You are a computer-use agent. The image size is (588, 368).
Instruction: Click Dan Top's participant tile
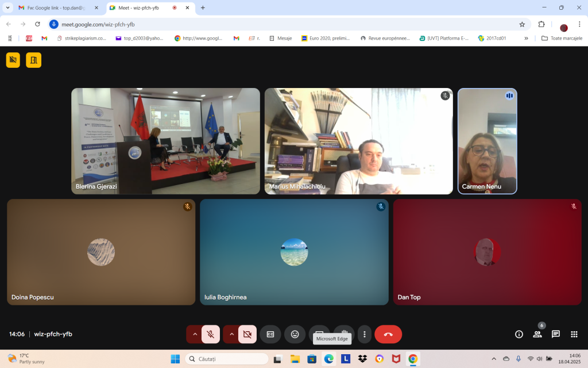[x=487, y=252]
